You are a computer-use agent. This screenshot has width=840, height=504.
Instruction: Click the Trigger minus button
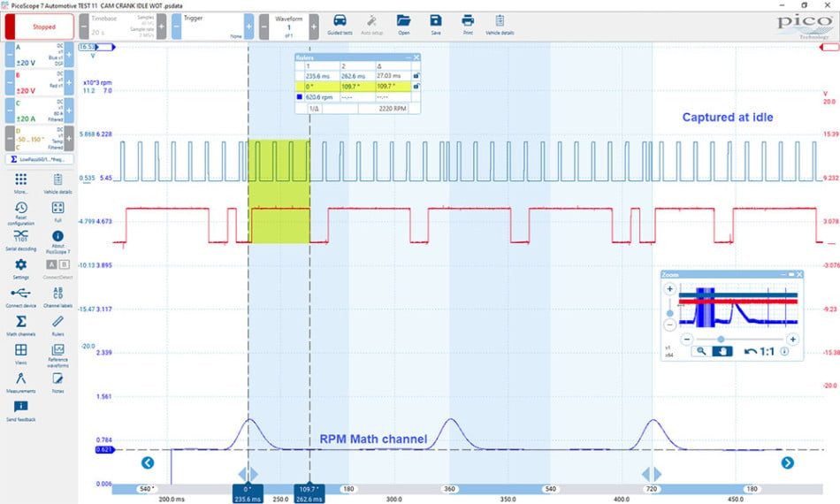pos(176,27)
